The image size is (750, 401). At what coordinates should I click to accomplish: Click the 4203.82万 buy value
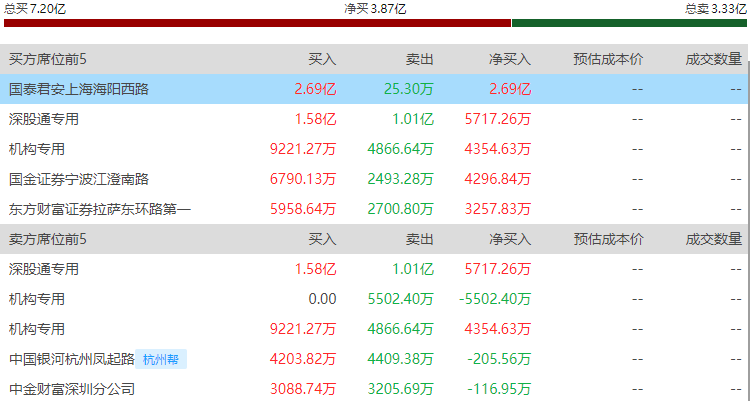303,359
